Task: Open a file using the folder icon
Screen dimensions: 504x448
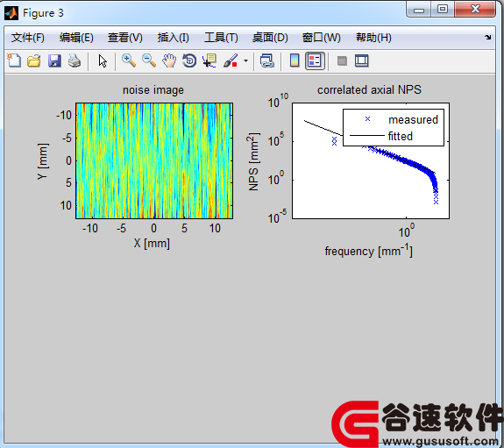Action: 34,60
